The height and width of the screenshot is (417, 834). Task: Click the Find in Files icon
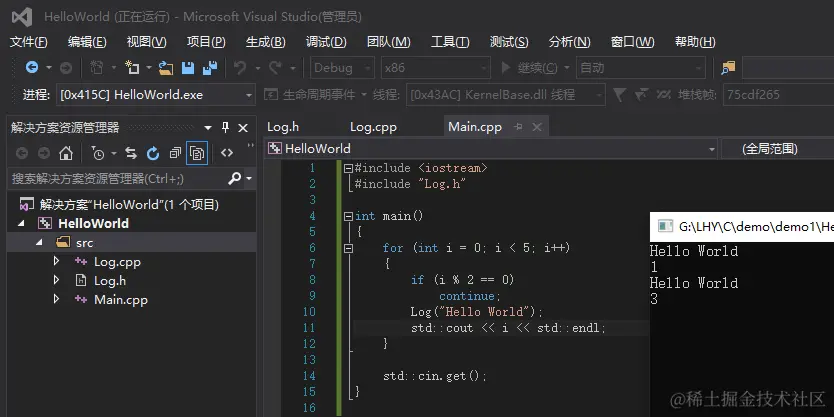click(728, 68)
